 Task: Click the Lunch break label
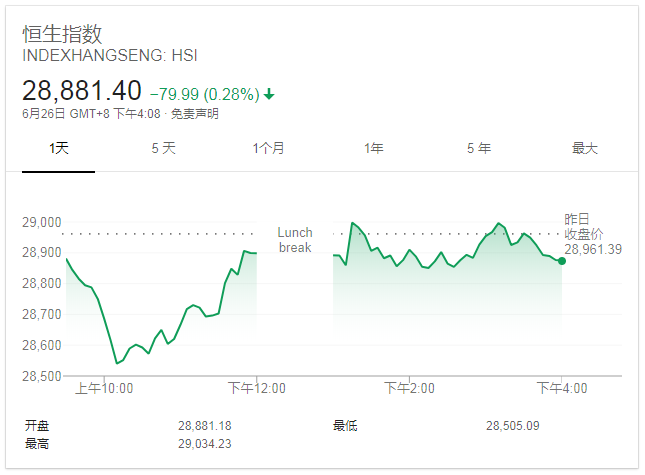coord(295,240)
